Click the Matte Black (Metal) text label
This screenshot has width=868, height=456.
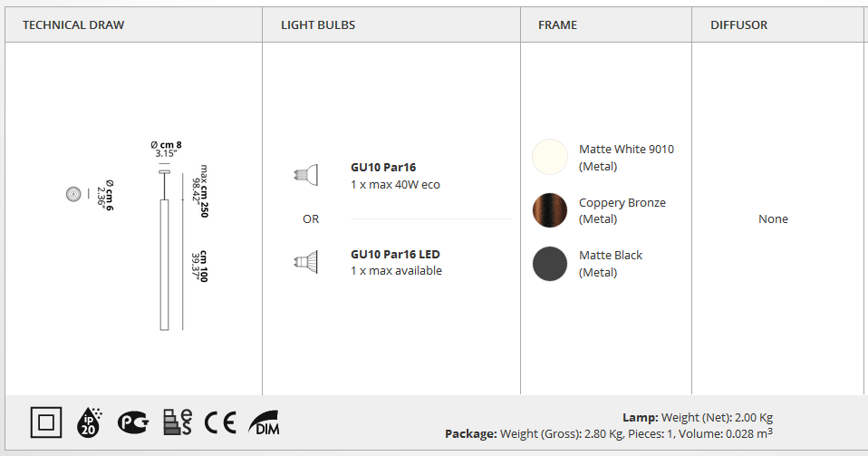[x=611, y=264]
